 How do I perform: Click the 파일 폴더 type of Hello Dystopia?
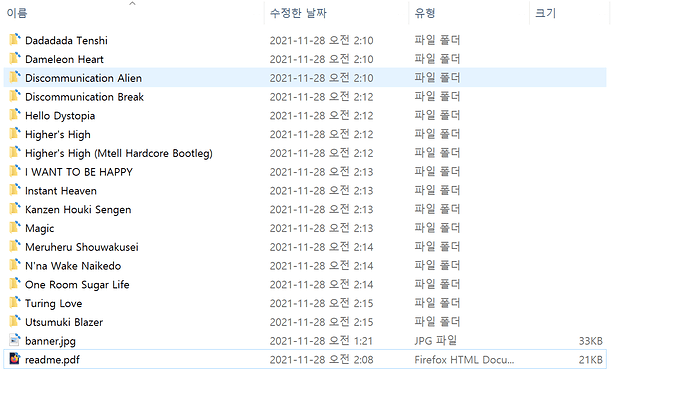[437, 115]
